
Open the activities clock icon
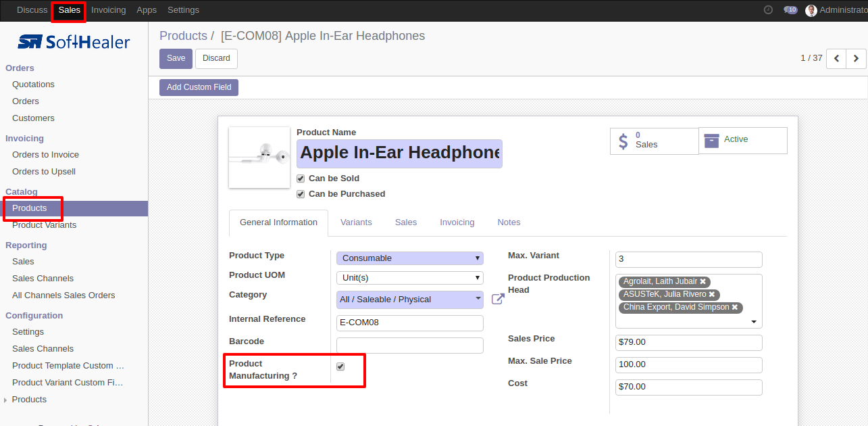coord(768,10)
